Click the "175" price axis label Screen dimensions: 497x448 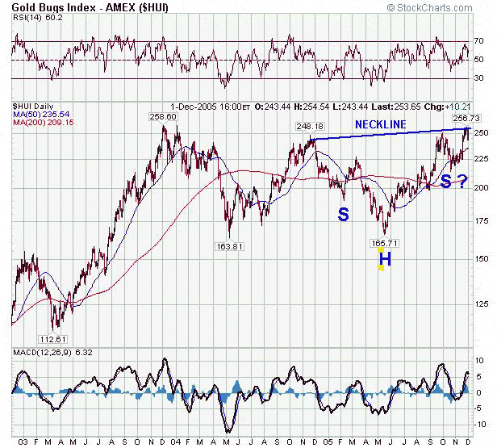[482, 220]
